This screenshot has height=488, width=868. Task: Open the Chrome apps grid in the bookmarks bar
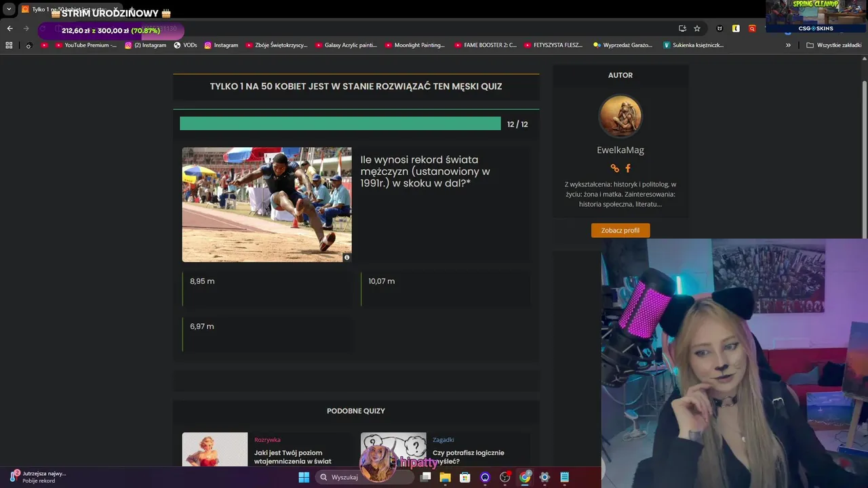pos(9,45)
